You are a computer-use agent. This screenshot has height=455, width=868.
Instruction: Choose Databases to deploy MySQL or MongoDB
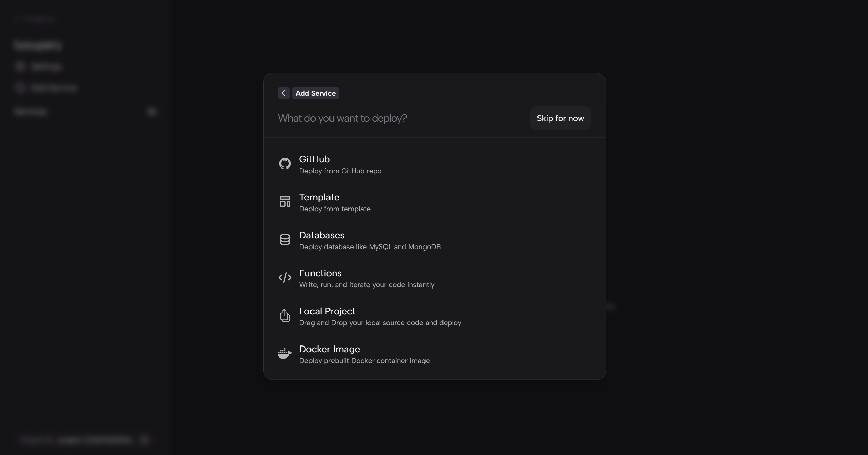[370, 240]
